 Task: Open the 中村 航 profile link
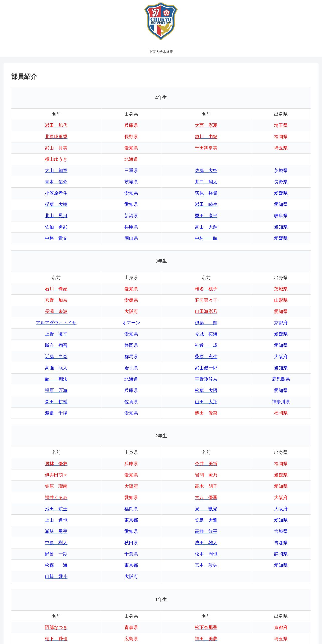pos(206,238)
